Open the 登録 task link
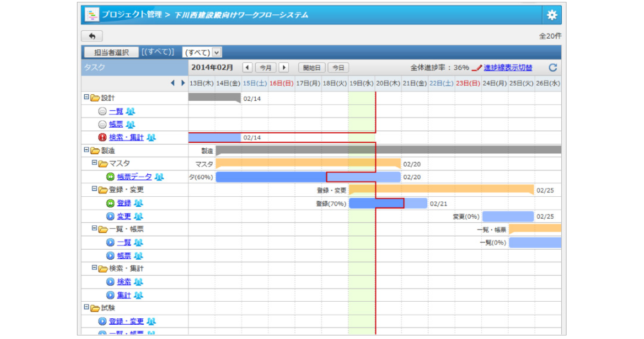This screenshot has width=644, height=339. point(124,203)
